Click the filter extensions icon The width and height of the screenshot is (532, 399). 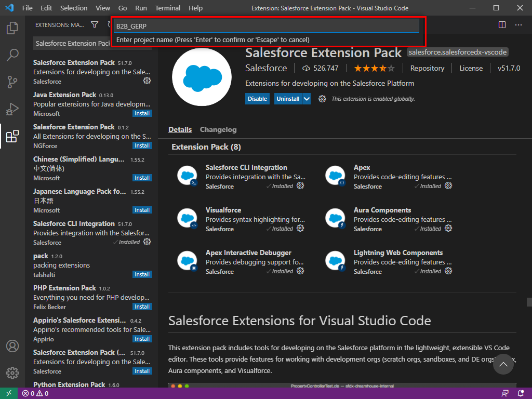click(x=95, y=24)
